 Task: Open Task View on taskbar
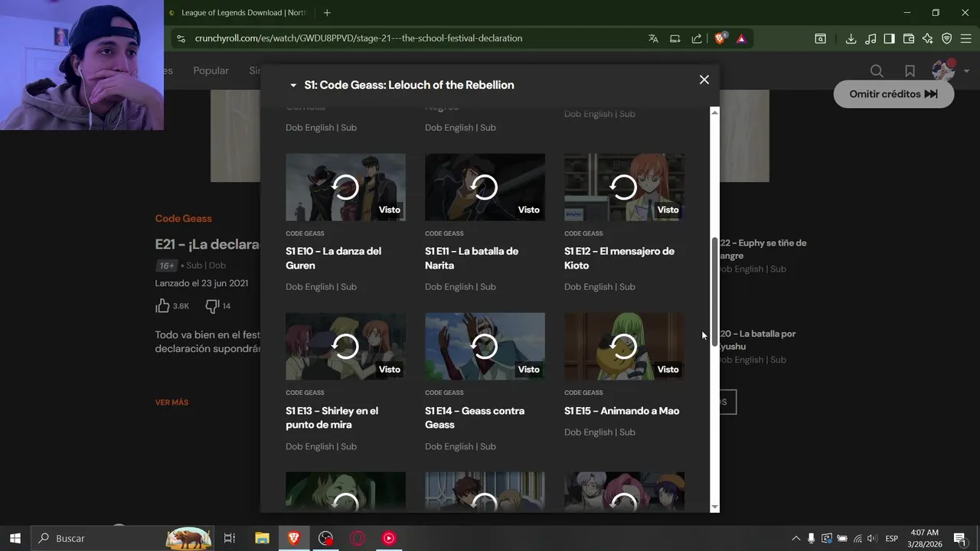229,538
